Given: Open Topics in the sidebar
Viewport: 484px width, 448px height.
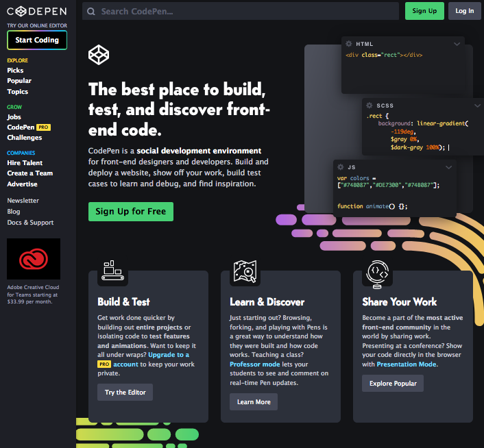Looking at the screenshot, I should pyautogui.click(x=18, y=92).
